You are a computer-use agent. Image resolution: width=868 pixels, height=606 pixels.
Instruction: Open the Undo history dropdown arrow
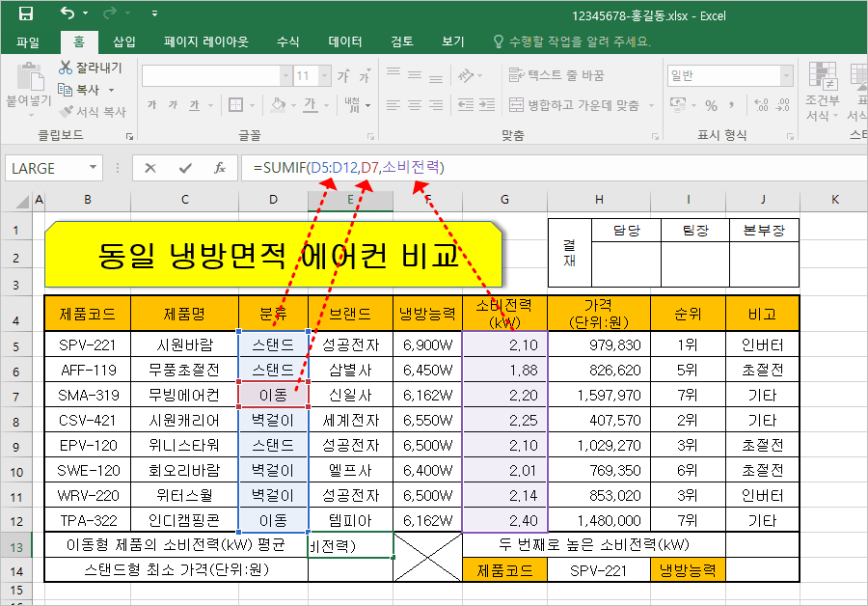85,13
